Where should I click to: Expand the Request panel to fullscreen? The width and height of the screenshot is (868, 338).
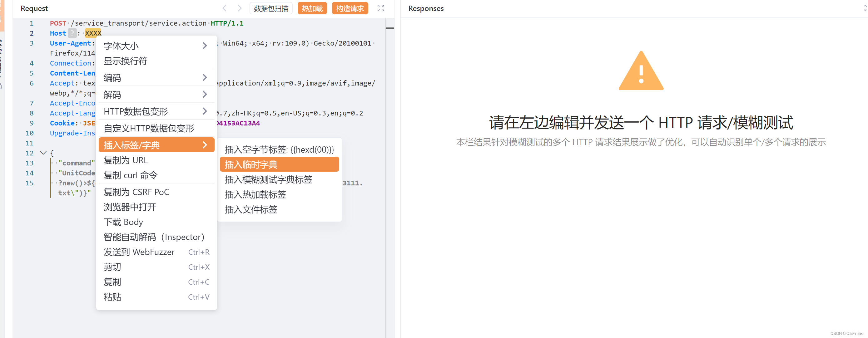(x=380, y=8)
